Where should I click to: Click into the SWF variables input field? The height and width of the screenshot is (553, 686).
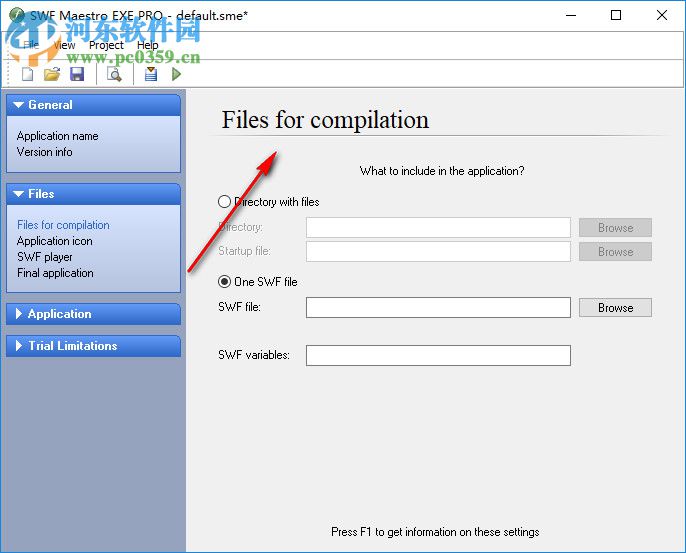[438, 355]
